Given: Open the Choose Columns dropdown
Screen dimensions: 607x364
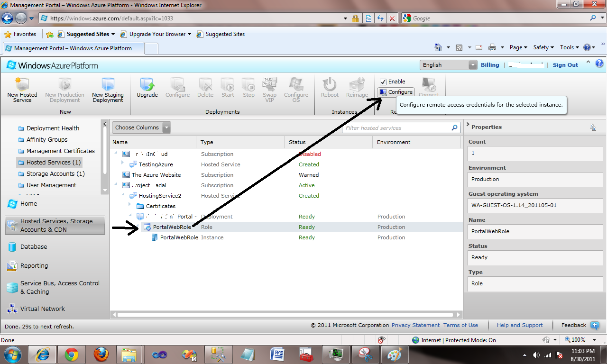Looking at the screenshot, I should [x=140, y=127].
